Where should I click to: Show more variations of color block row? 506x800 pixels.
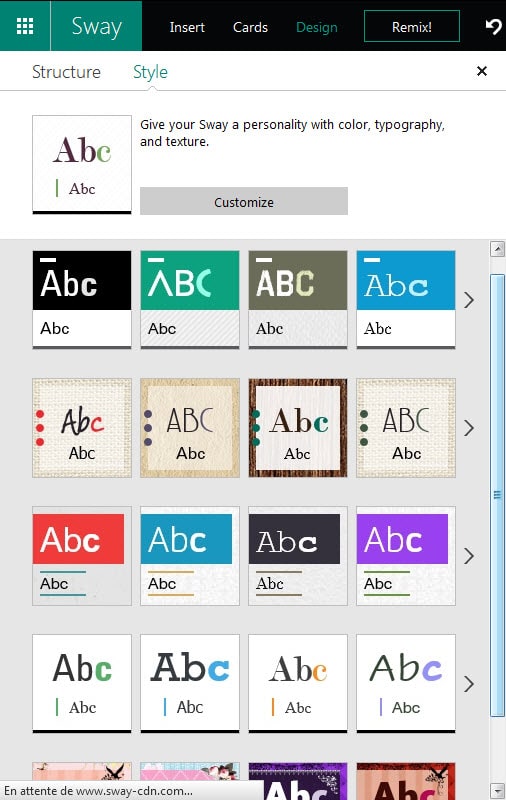pyautogui.click(x=469, y=556)
